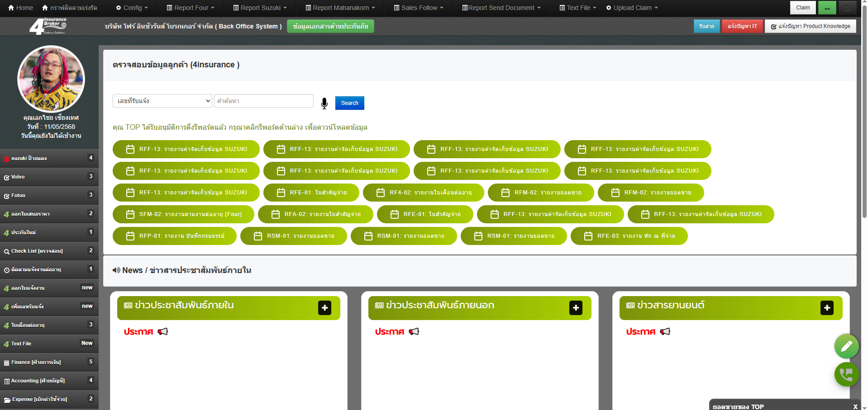Click the red แจ้งปัญหา IT button
Screen dimensions: 868x410
[742, 26]
